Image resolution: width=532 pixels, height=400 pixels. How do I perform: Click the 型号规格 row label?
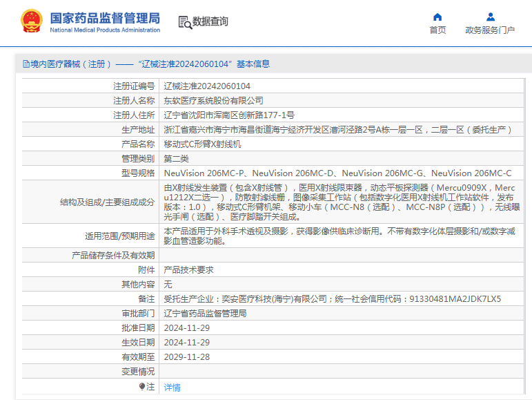(x=138, y=173)
